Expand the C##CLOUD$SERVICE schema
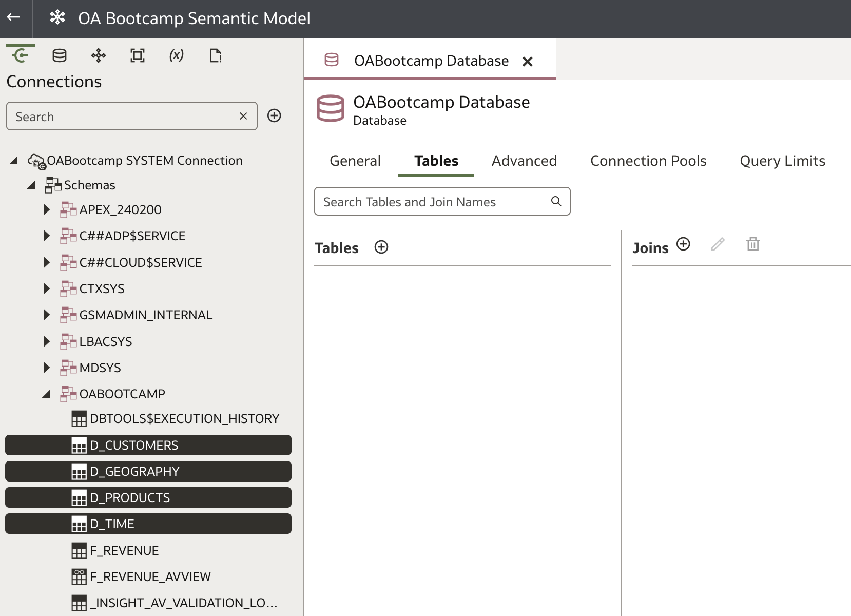 (x=47, y=262)
